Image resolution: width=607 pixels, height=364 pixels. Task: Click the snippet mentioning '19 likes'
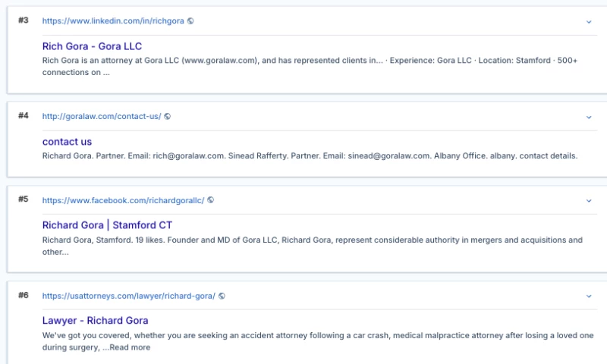click(x=313, y=246)
